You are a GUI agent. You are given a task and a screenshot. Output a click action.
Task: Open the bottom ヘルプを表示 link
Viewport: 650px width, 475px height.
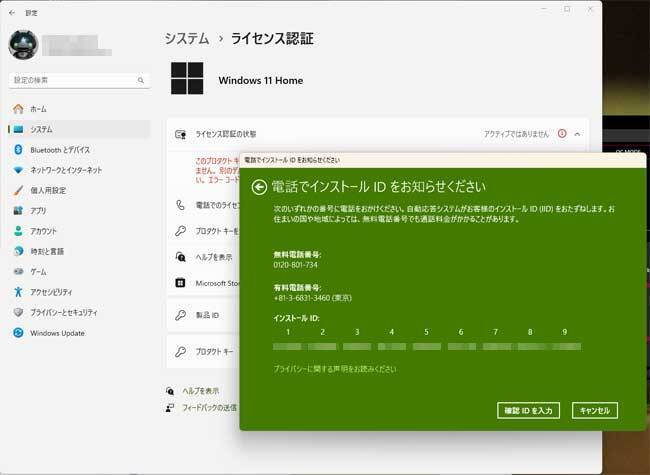click(x=201, y=391)
